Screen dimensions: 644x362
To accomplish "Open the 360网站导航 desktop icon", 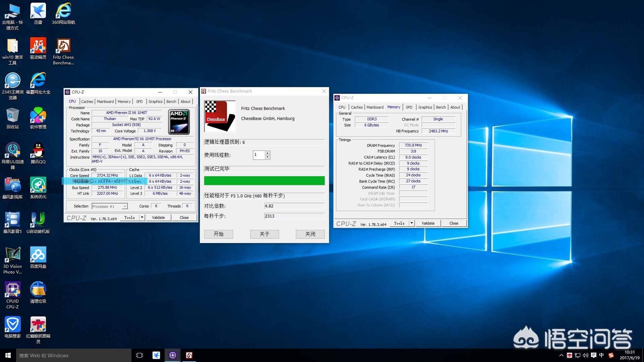I will [x=63, y=13].
